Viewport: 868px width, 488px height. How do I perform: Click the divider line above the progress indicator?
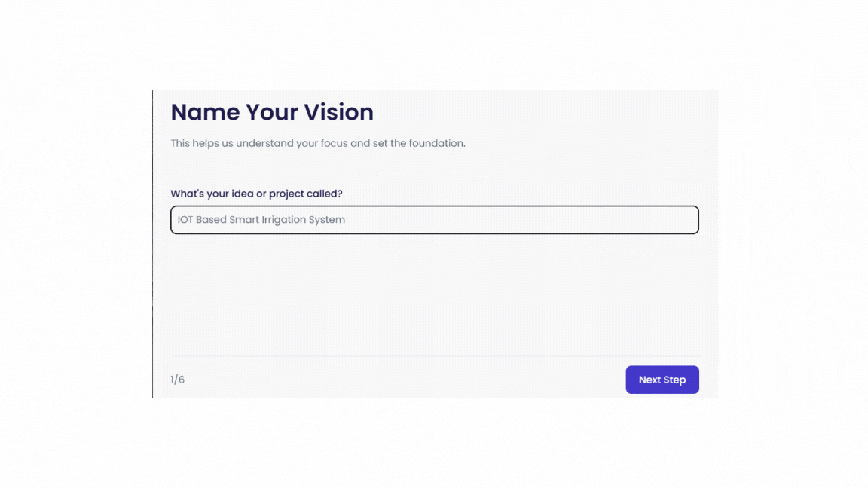(434, 357)
